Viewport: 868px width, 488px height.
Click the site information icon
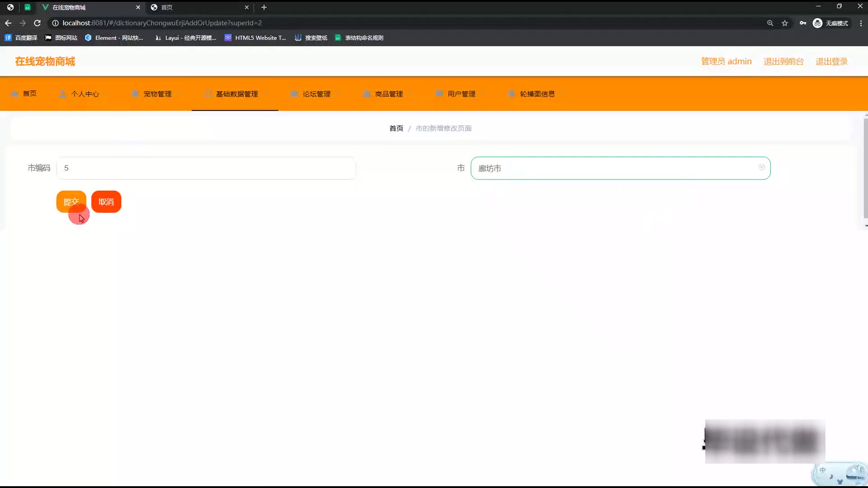55,23
